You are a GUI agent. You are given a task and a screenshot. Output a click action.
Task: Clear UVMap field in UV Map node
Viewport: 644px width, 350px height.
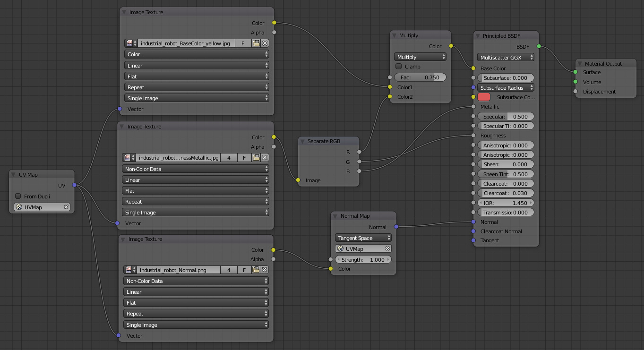66,207
